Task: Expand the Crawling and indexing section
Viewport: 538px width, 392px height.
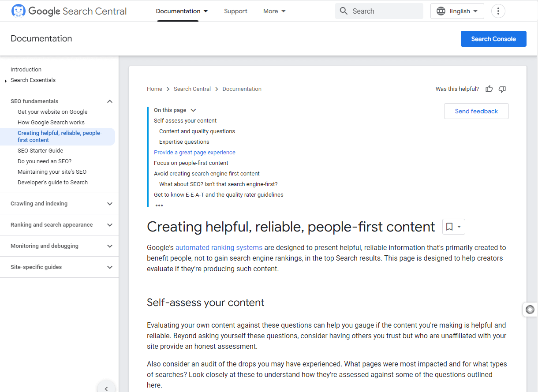Action: click(x=110, y=204)
